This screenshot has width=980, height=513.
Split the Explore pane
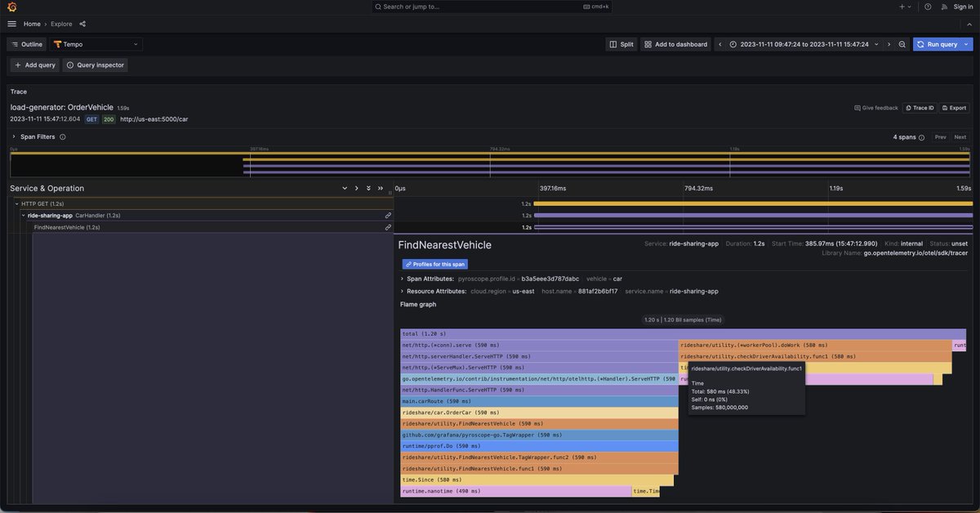[621, 44]
